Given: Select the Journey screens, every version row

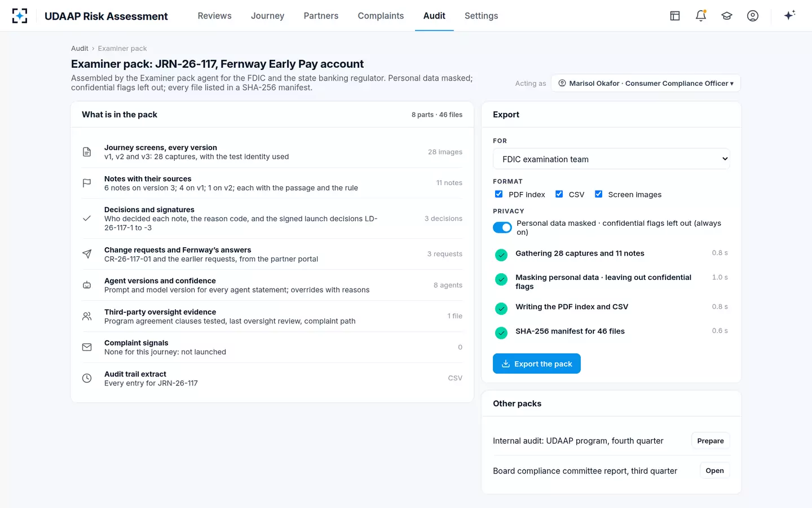Looking at the screenshot, I should point(272,152).
